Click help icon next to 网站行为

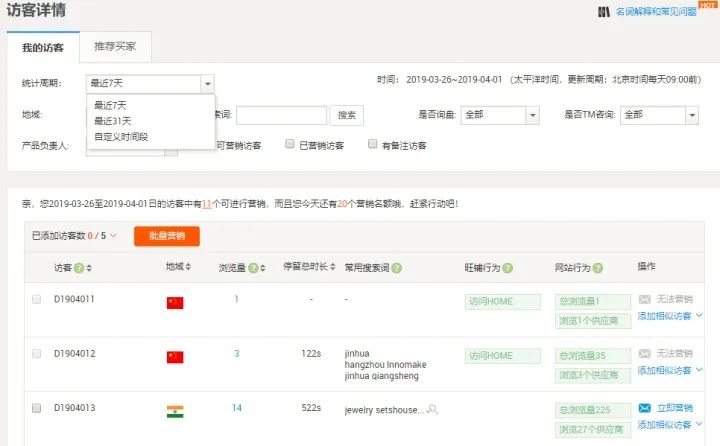click(598, 268)
